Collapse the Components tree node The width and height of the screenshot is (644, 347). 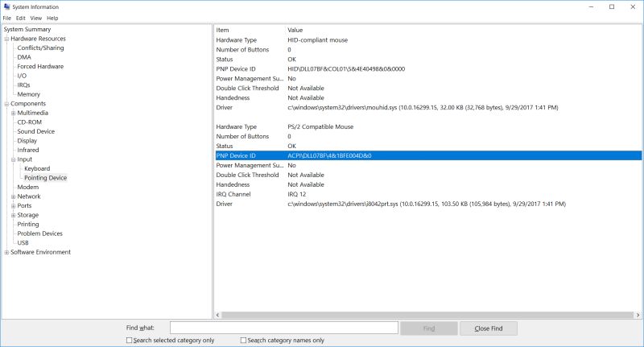coord(6,104)
